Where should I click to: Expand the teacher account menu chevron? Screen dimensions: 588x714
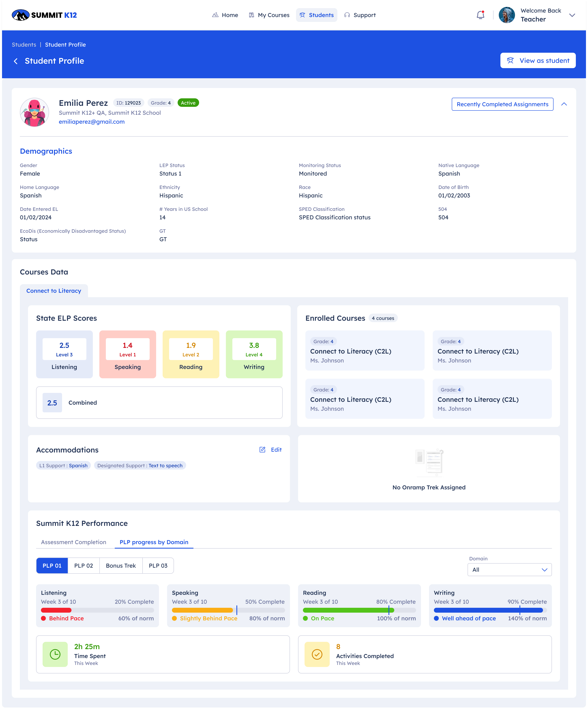[x=572, y=15]
